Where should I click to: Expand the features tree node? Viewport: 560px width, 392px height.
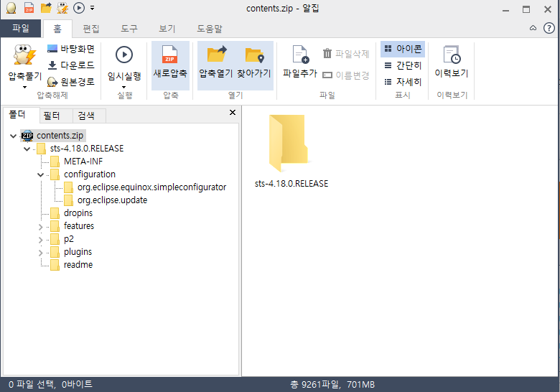click(40, 227)
